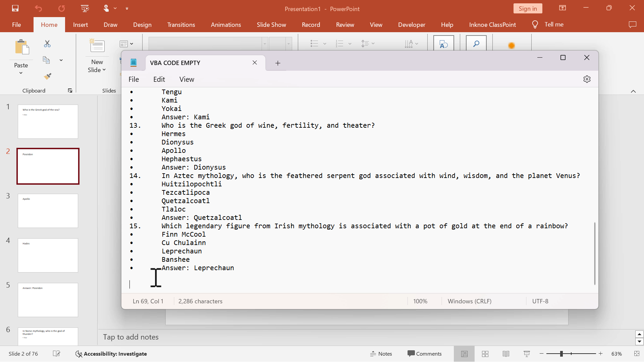Click the zoom level dropdown showing 63%

click(616, 354)
